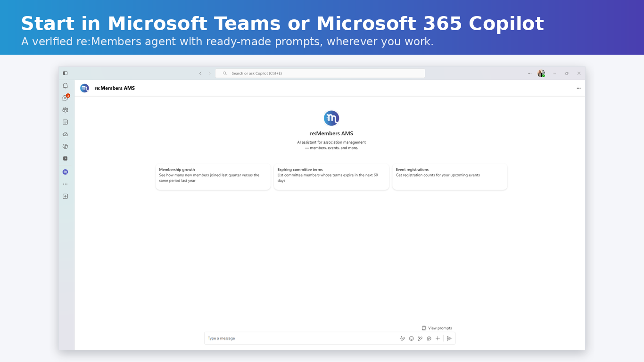The height and width of the screenshot is (362, 644).
Task: Choose the Expiring committee terms prompt card
Action: (x=331, y=177)
